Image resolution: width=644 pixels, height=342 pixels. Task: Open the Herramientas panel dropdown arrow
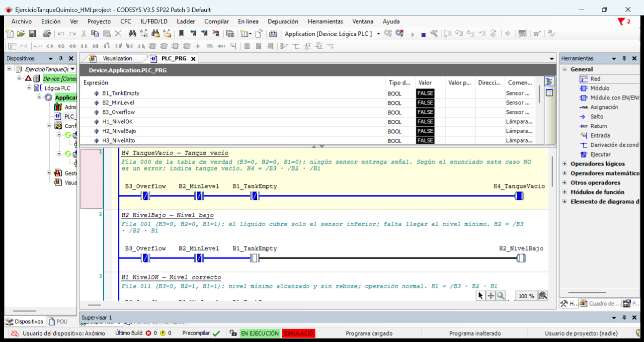(x=615, y=58)
